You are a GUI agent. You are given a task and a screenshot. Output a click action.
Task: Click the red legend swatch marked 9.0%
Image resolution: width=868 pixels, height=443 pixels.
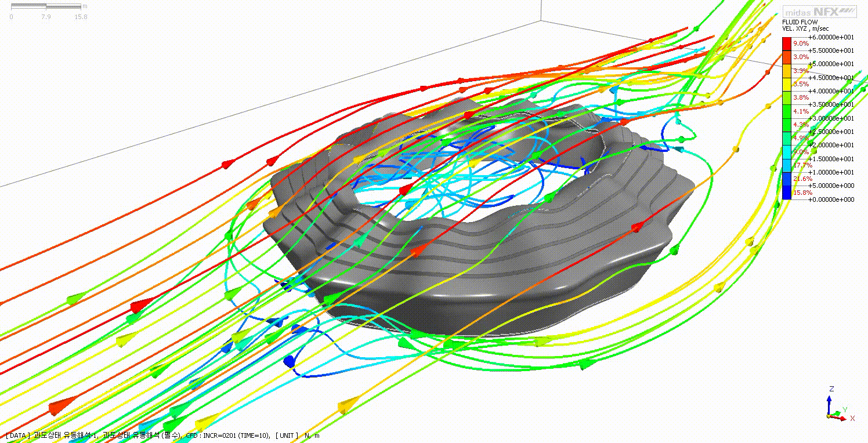[787, 43]
